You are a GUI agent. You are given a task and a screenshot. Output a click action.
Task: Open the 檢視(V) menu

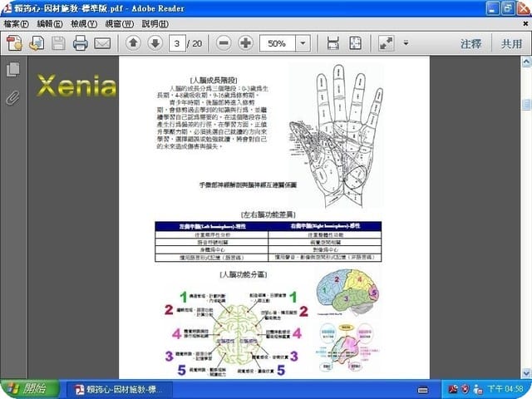coord(84,24)
